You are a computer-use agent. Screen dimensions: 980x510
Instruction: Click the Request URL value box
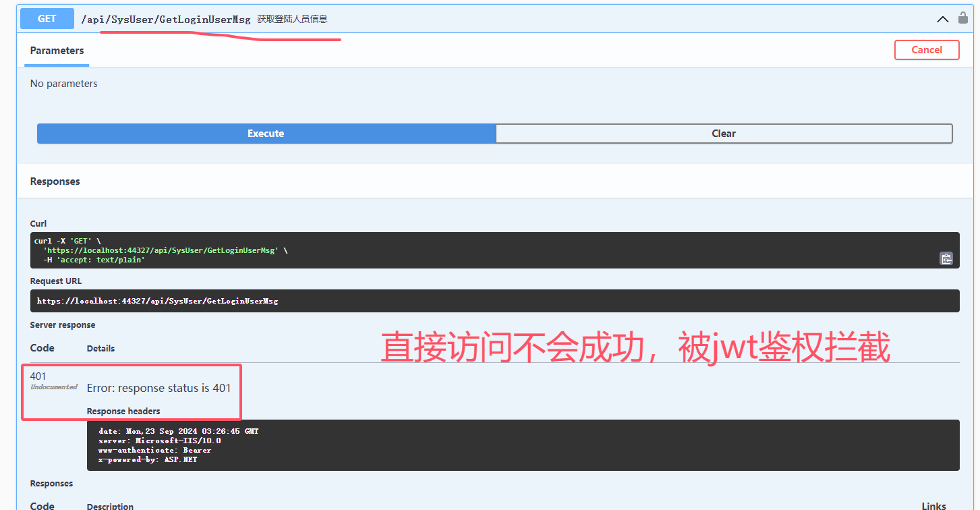click(495, 301)
